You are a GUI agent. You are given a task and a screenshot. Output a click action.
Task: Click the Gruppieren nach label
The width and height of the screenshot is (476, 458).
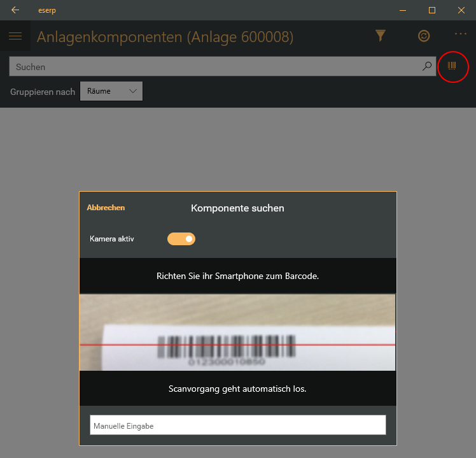pos(43,92)
